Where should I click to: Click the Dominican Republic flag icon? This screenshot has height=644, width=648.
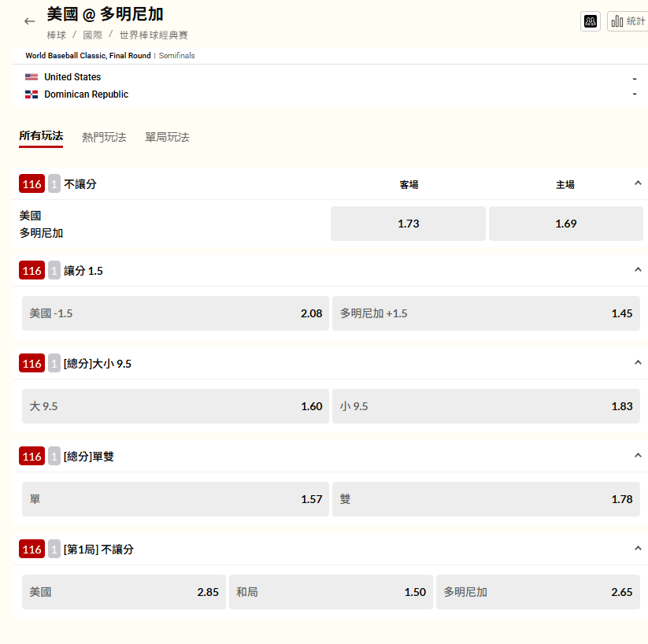point(31,94)
